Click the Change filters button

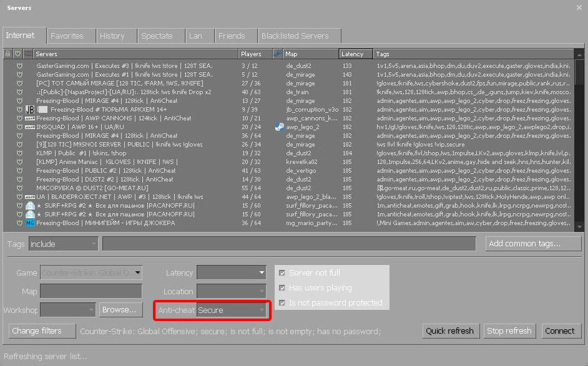coord(42,331)
